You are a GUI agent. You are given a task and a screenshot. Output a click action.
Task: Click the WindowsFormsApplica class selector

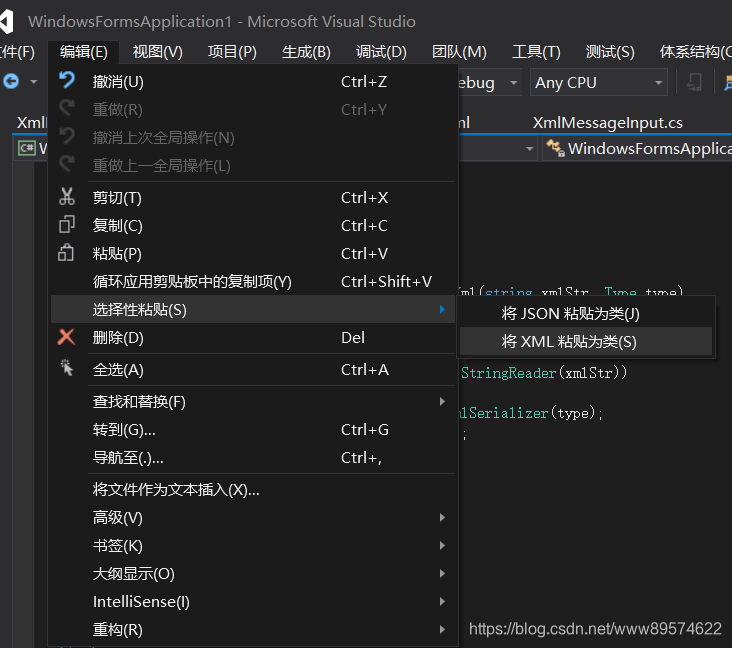638,148
